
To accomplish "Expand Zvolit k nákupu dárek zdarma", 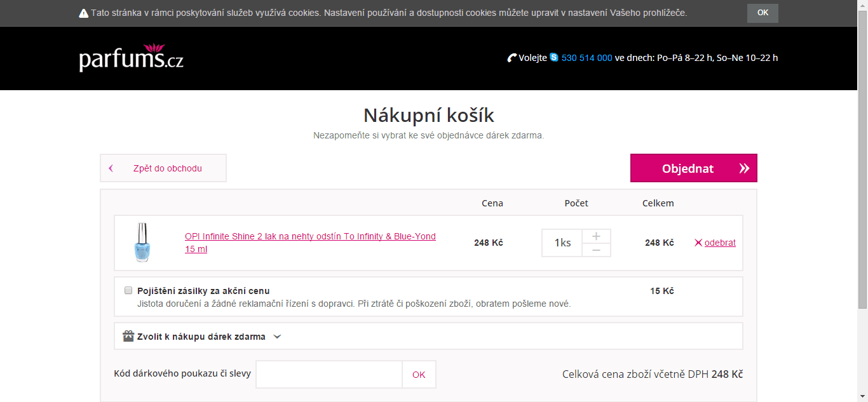I will point(201,337).
